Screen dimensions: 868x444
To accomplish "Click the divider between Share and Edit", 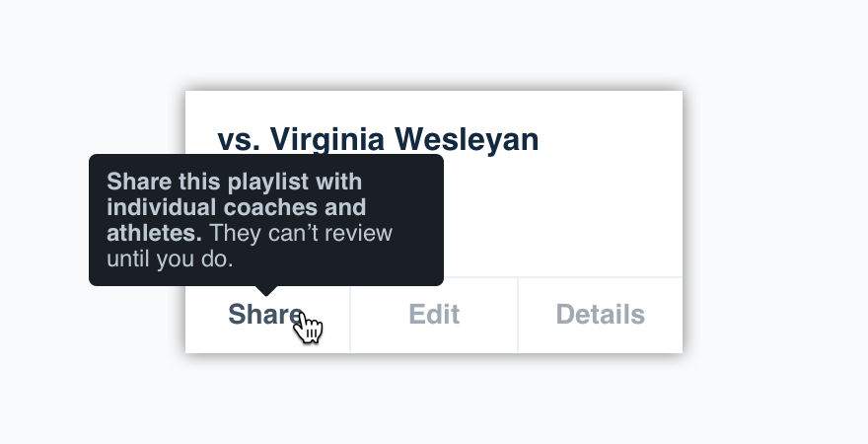I will click(x=350, y=315).
